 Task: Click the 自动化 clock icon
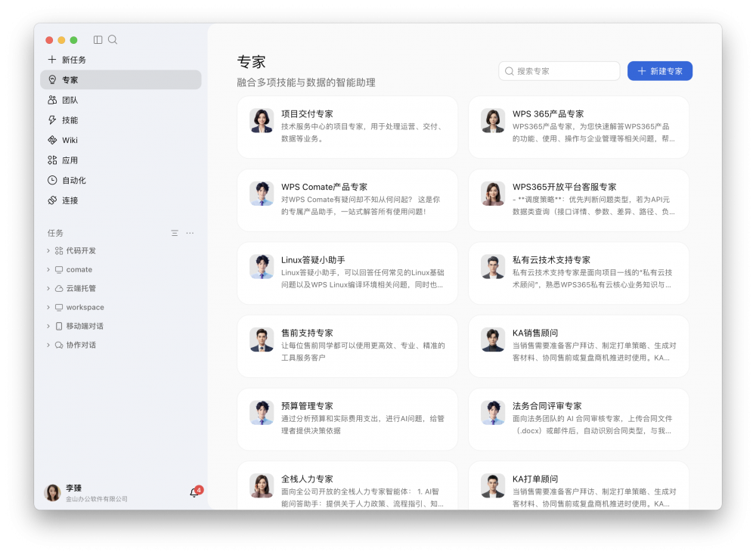52,181
